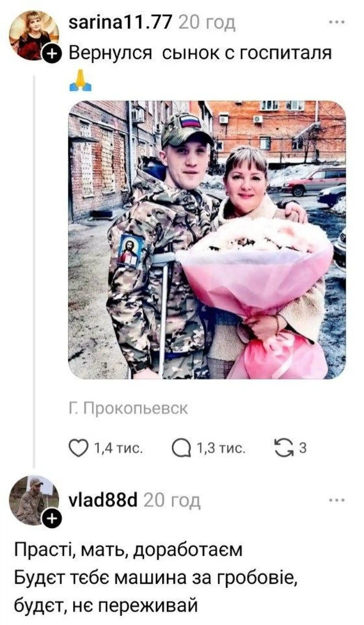Screen dimensions: 364x625
Task: Open sarina11.77's profile picture
Action: (34, 35)
